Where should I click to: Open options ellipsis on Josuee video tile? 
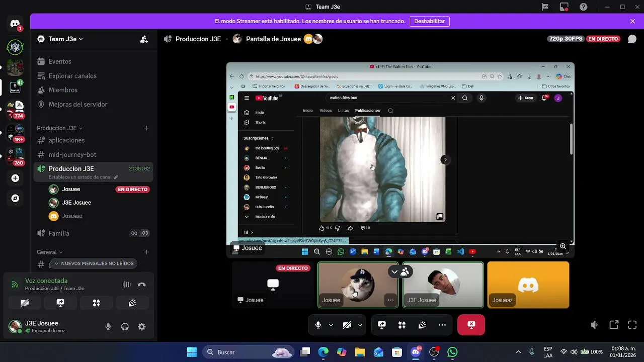pos(390,300)
